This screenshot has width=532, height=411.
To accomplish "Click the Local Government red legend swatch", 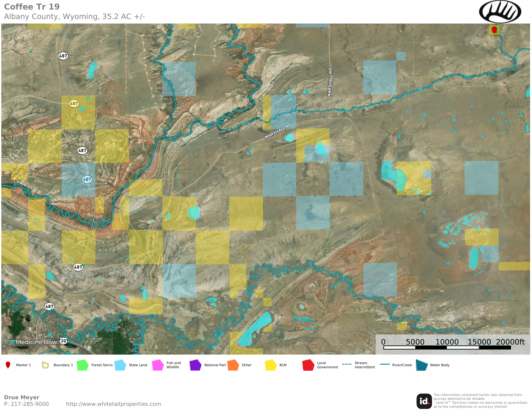I will (308, 365).
